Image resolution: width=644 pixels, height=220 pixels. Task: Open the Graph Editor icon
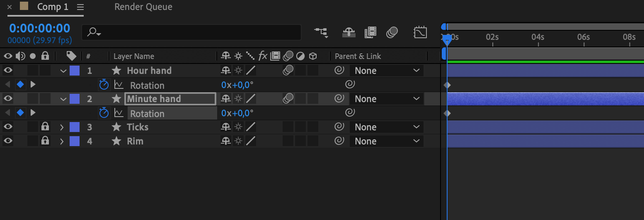tap(420, 32)
